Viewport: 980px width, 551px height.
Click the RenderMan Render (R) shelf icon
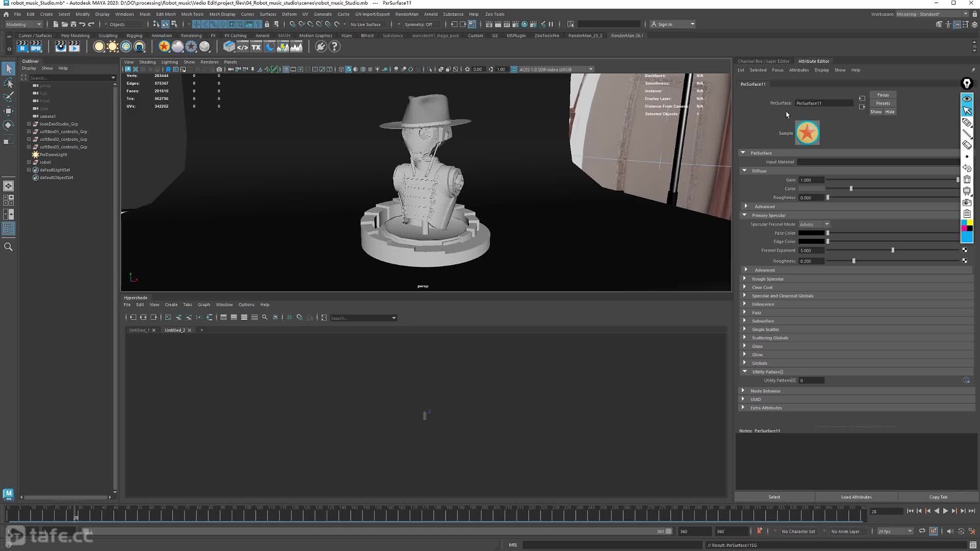coord(22,47)
